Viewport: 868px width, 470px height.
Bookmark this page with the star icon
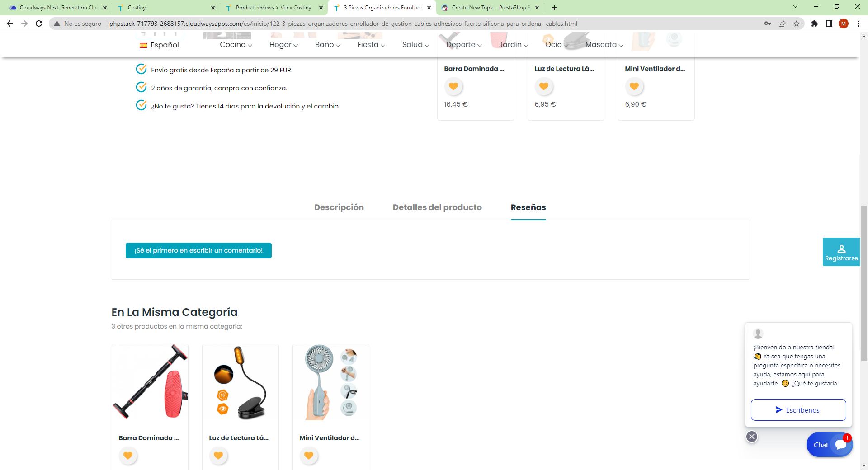click(x=797, y=23)
